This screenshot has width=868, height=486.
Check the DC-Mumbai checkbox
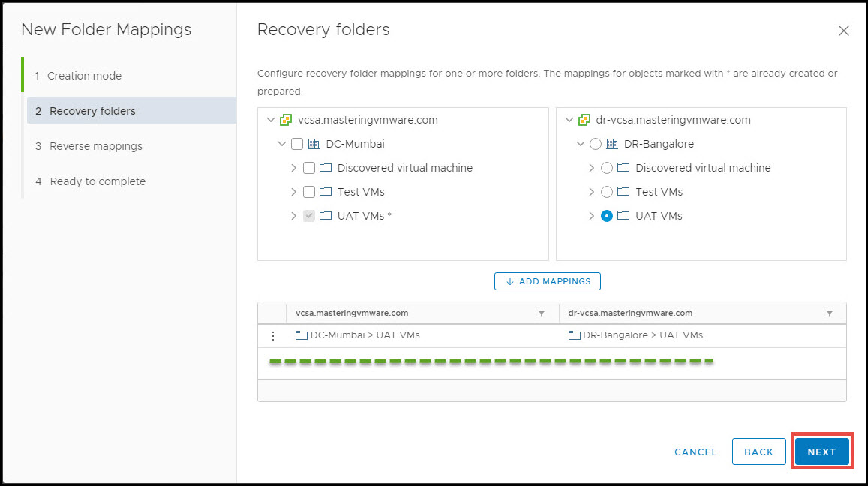coord(297,144)
